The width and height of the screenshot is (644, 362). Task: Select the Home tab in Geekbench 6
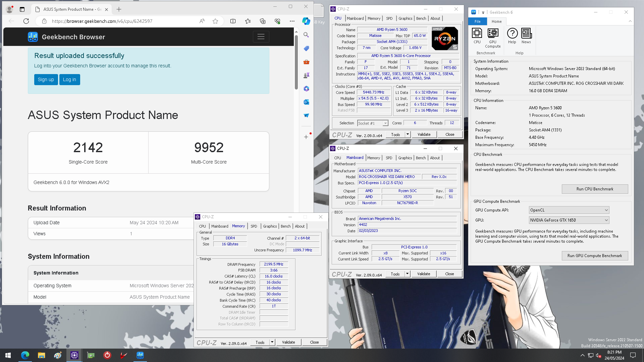tap(496, 21)
